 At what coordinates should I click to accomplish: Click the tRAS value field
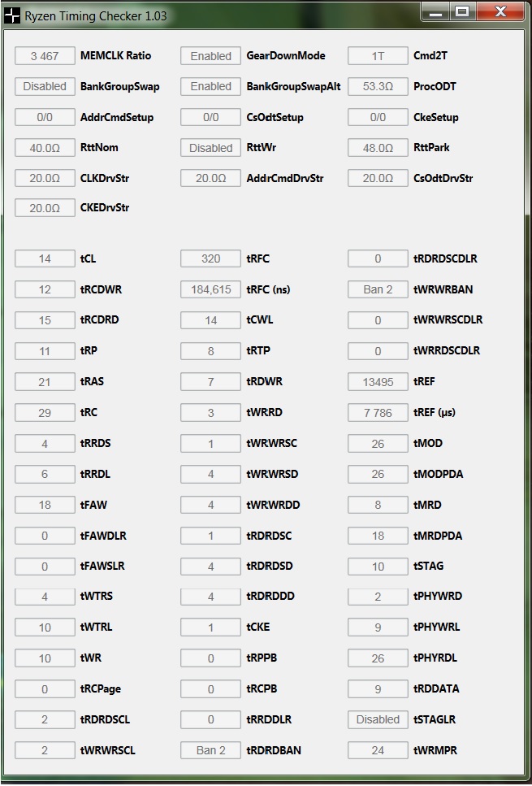coord(45,382)
